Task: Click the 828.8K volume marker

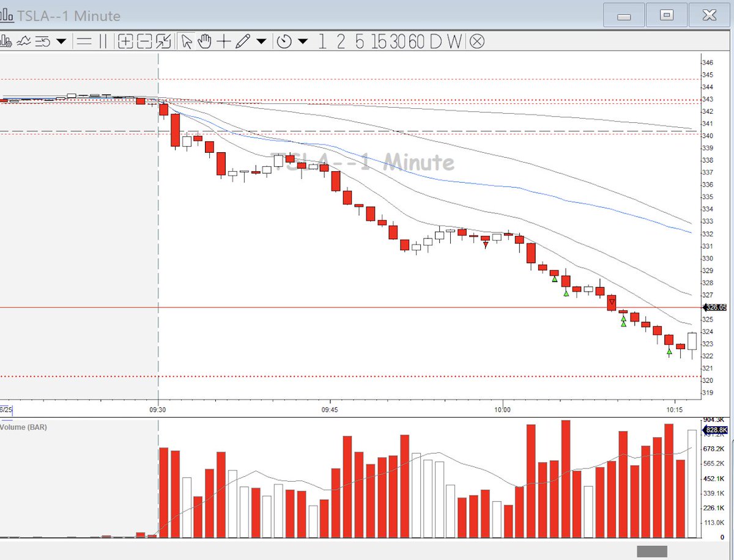Action: (x=716, y=430)
